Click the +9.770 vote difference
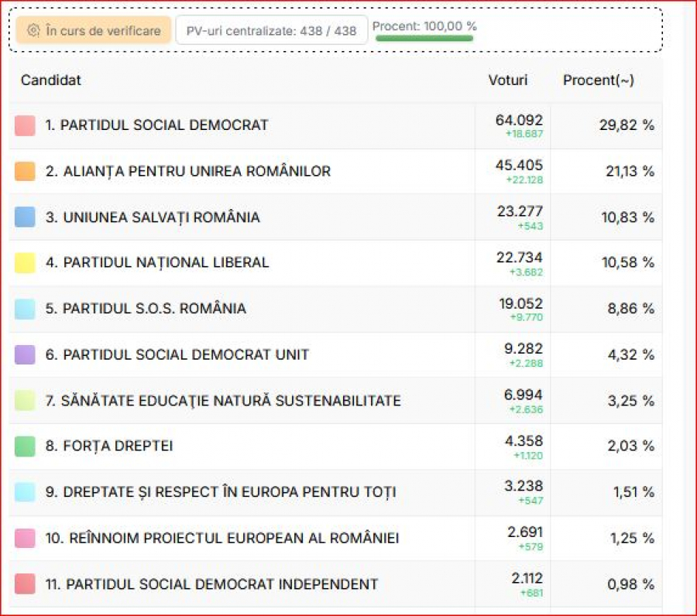The width and height of the screenshot is (697, 616). coord(527,317)
